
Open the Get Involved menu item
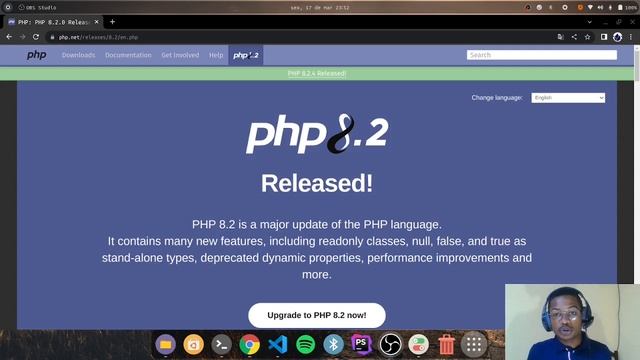click(x=180, y=55)
